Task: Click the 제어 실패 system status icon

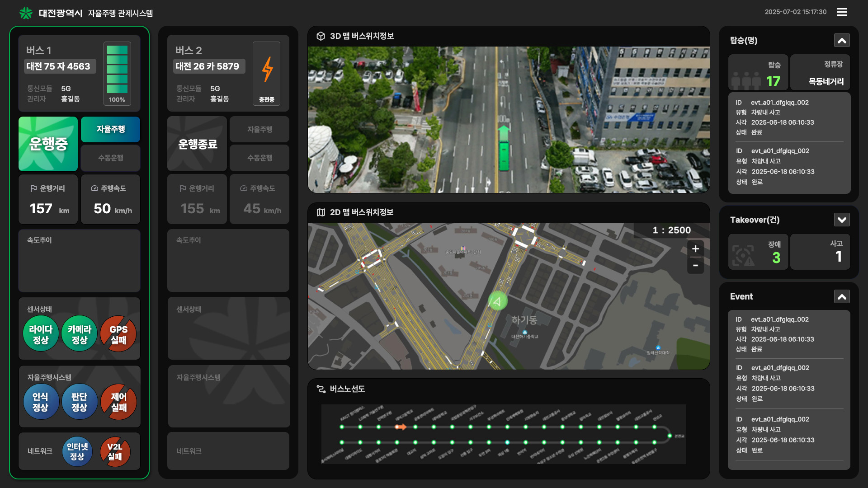Action: (118, 402)
